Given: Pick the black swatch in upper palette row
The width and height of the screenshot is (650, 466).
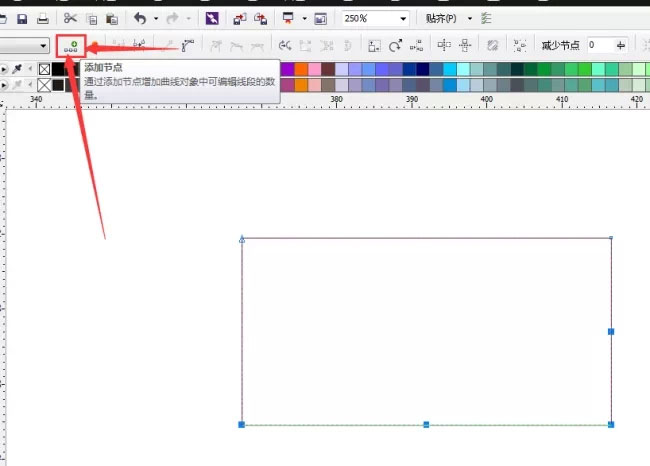Looking at the screenshot, I should [x=58, y=69].
